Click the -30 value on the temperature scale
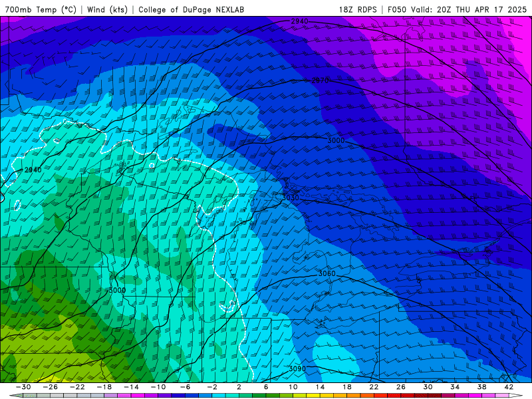 tap(23, 387)
